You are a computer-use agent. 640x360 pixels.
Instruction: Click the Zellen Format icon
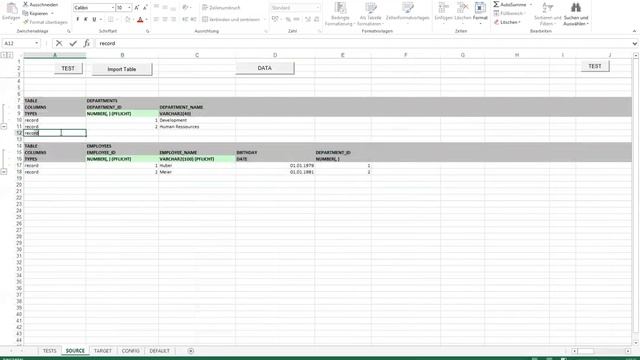pyautogui.click(x=480, y=8)
